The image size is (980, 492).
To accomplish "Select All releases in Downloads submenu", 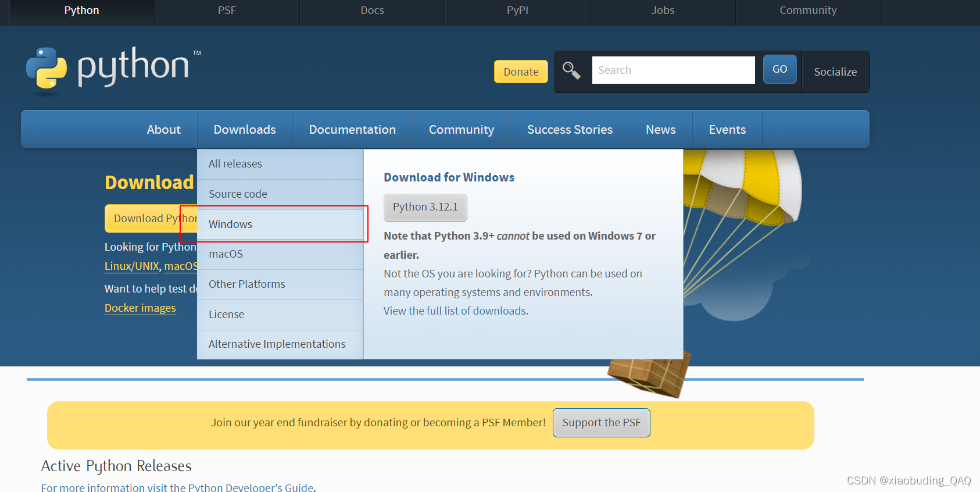I will pyautogui.click(x=280, y=164).
